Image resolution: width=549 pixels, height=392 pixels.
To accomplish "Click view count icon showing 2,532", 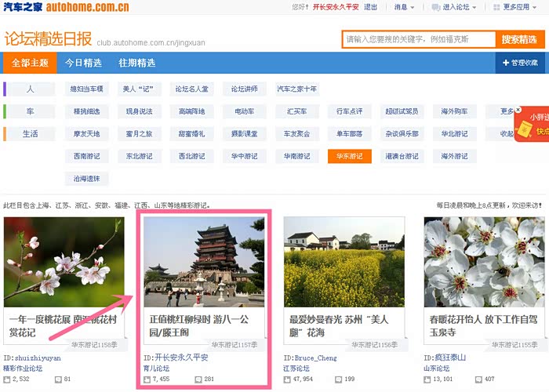I will (x=6, y=379).
